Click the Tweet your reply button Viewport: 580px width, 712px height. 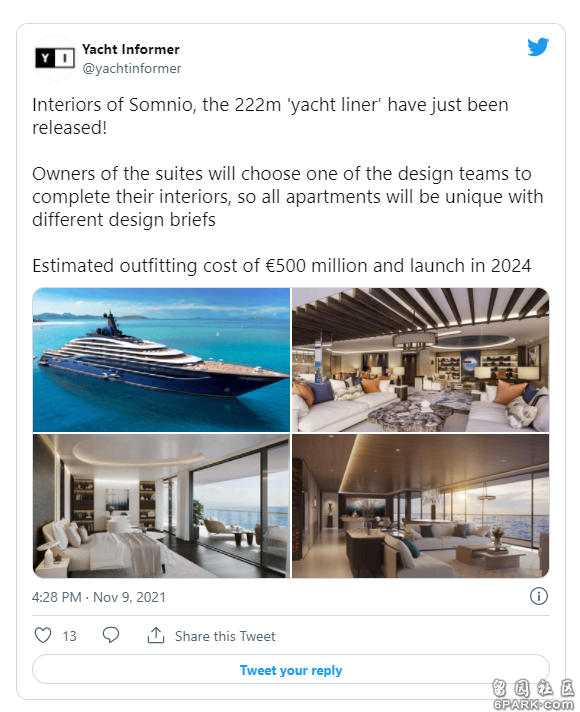[x=291, y=670]
